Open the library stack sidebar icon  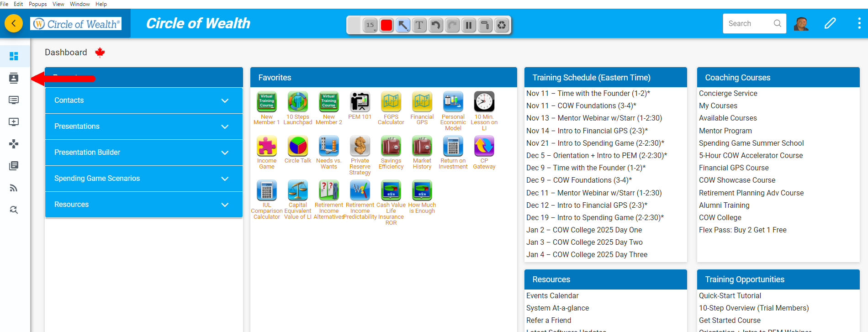pyautogui.click(x=14, y=166)
